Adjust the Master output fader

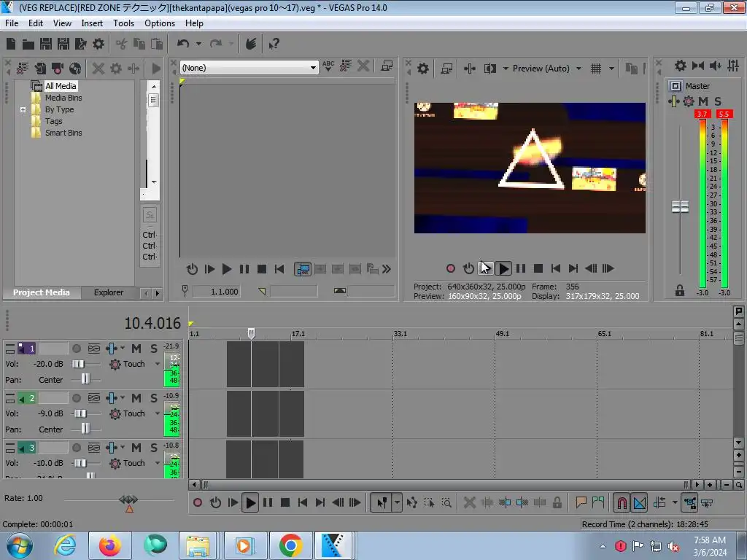click(680, 206)
